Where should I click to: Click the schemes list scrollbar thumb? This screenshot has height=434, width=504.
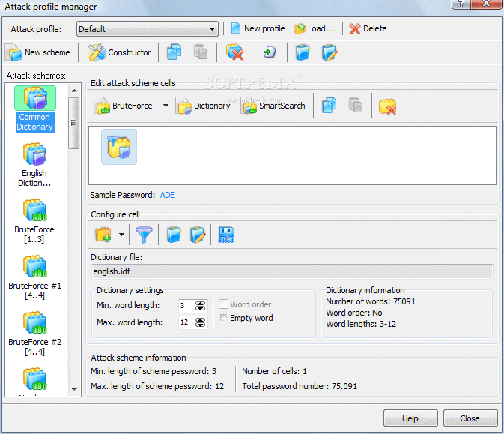(x=74, y=123)
